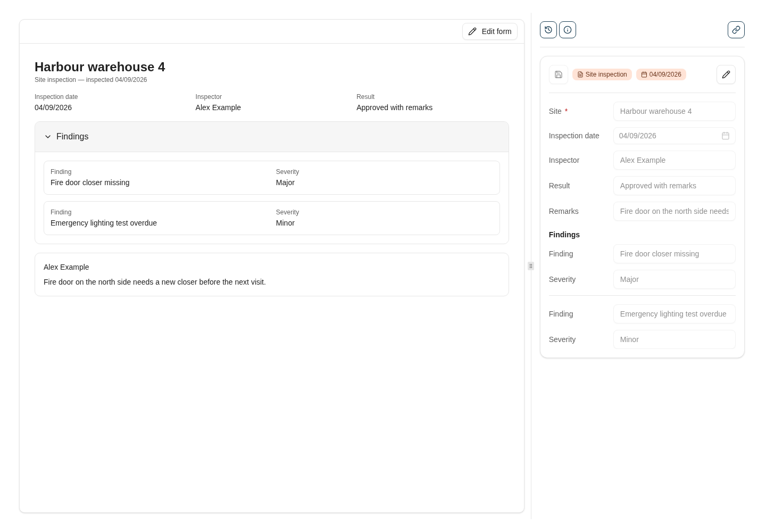
Task: Focus the Result input field
Action: (674, 186)
